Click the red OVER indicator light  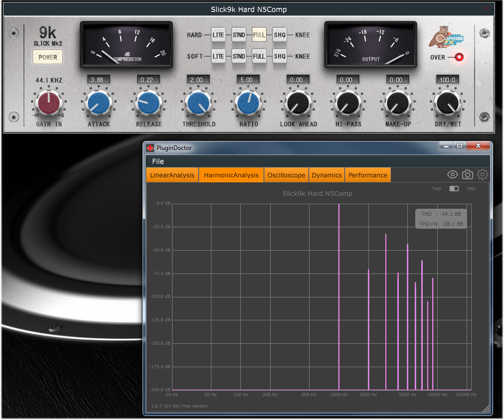[459, 57]
